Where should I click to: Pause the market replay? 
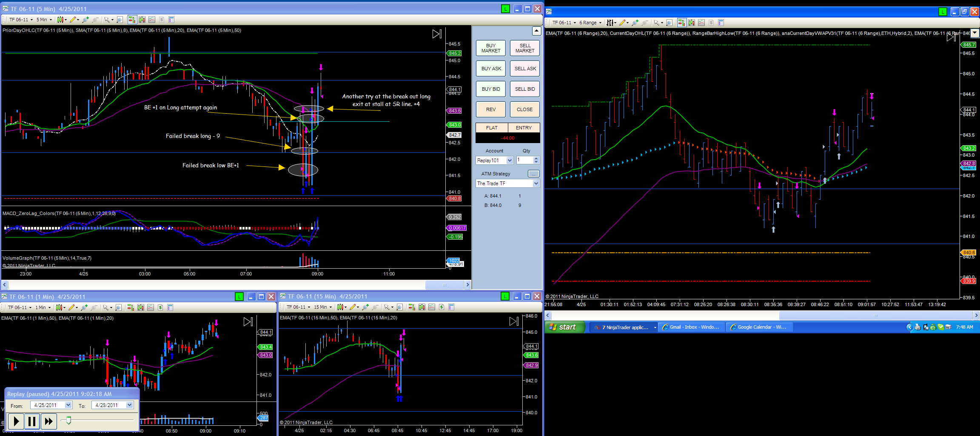pyautogui.click(x=32, y=422)
